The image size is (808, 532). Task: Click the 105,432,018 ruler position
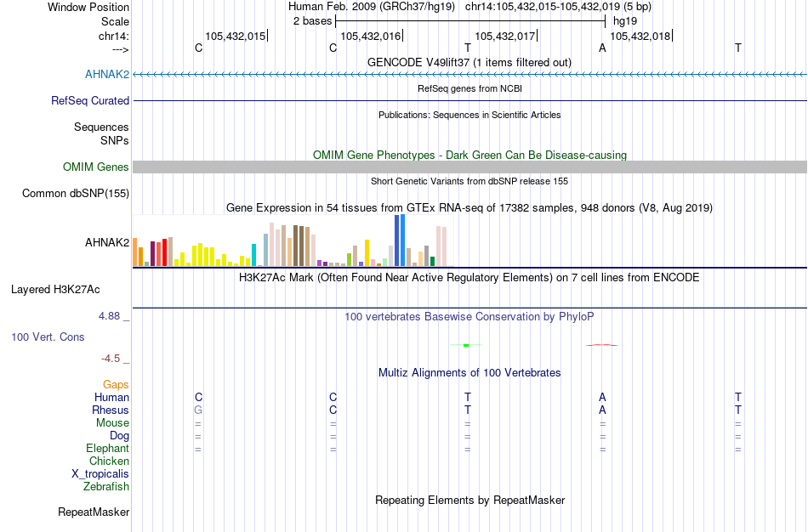[640, 36]
